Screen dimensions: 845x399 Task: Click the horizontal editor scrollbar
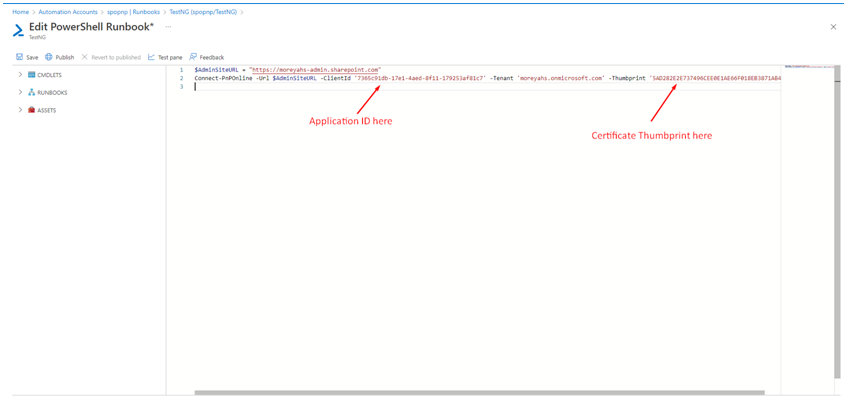click(480, 393)
